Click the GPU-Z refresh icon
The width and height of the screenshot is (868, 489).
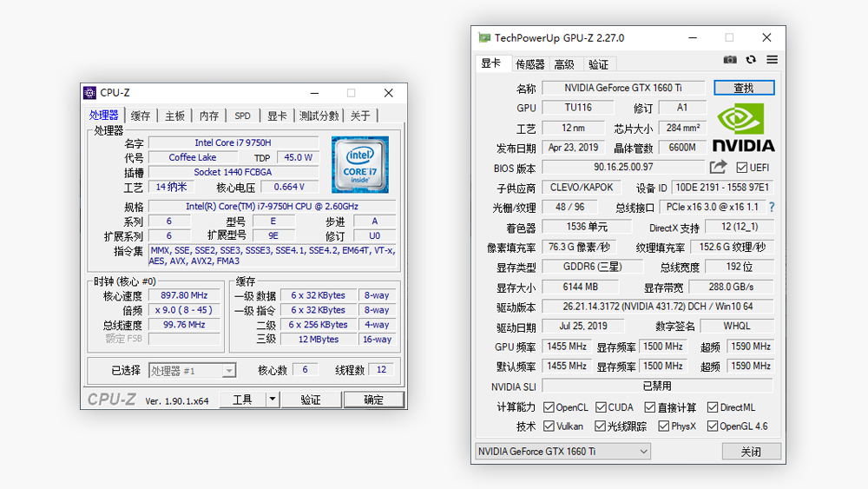click(751, 59)
